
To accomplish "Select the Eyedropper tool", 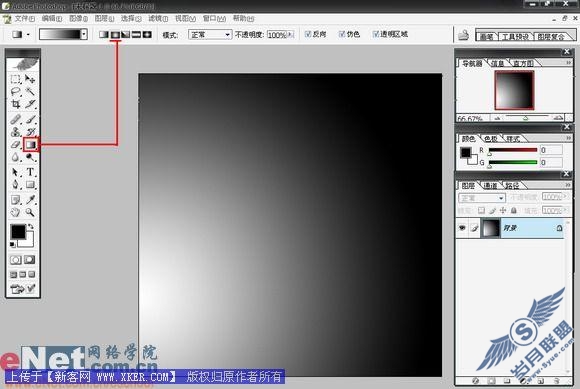I will pyautogui.click(x=30, y=200).
